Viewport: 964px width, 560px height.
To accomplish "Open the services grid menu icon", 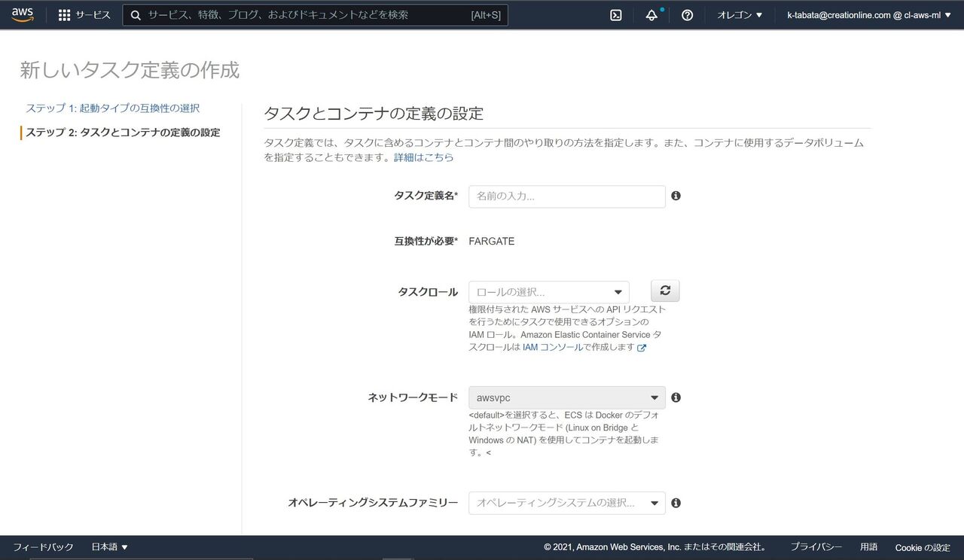I will click(65, 15).
